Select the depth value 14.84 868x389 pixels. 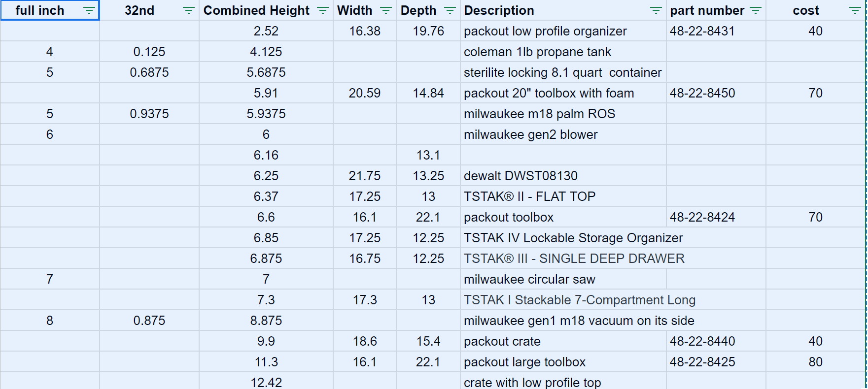click(428, 93)
